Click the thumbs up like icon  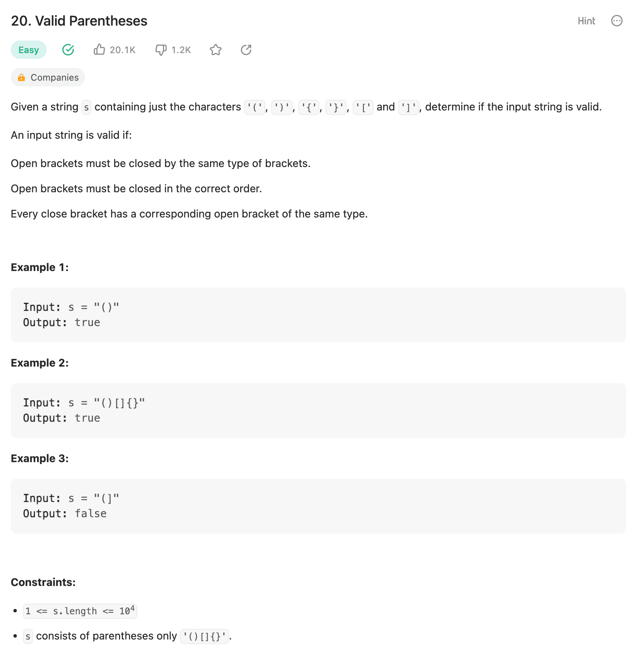[x=99, y=50]
